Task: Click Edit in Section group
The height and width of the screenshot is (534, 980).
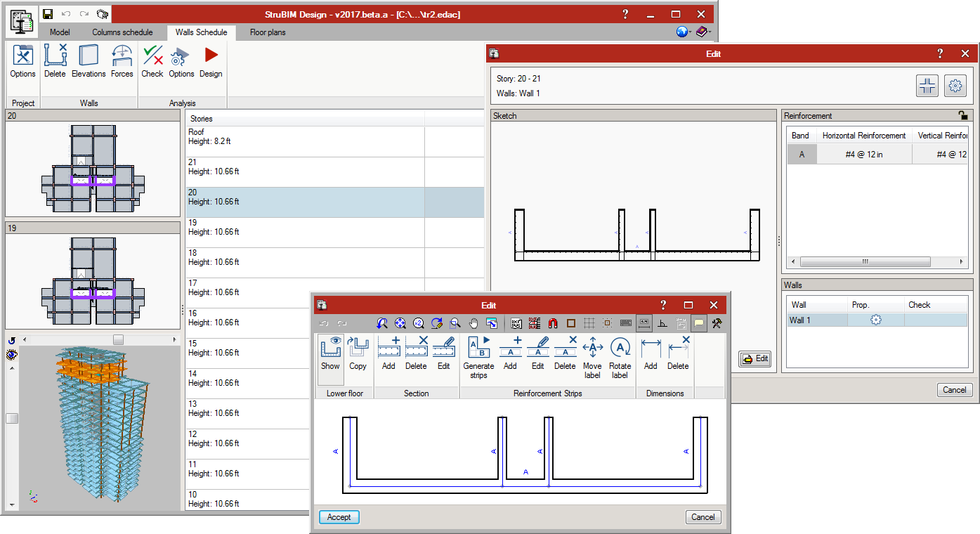Action: (443, 353)
